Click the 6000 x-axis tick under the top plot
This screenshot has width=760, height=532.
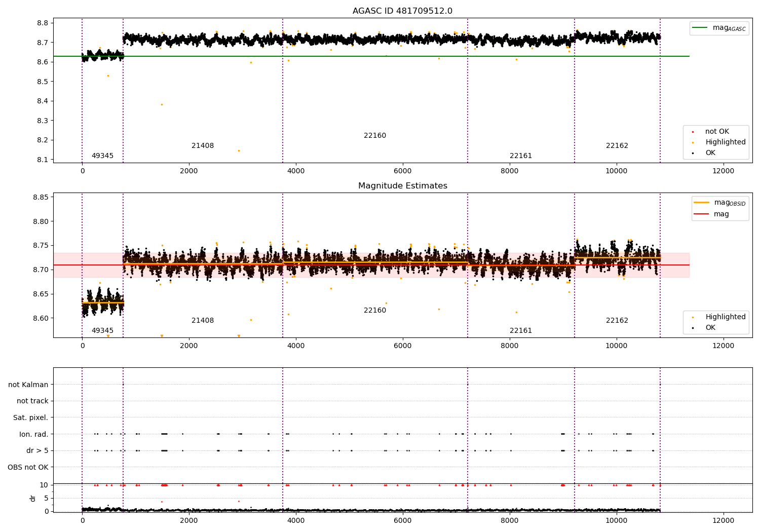[403, 171]
